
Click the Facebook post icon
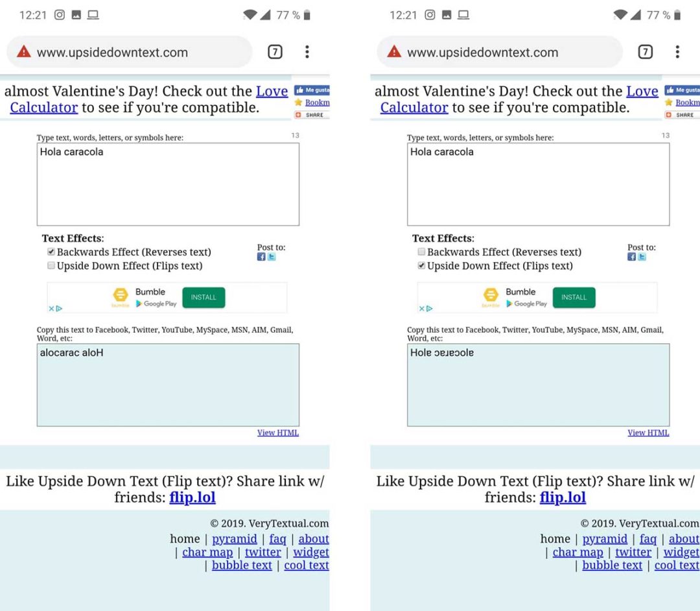pyautogui.click(x=261, y=257)
